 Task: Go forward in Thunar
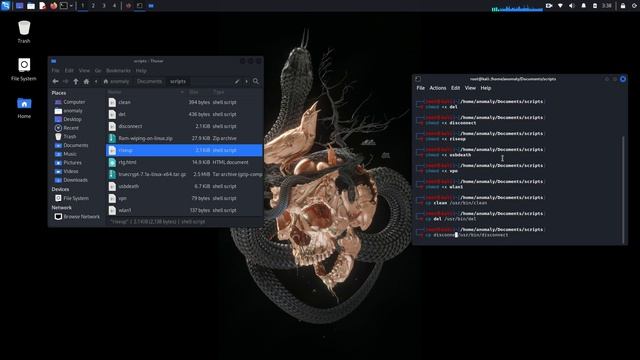(x=65, y=81)
